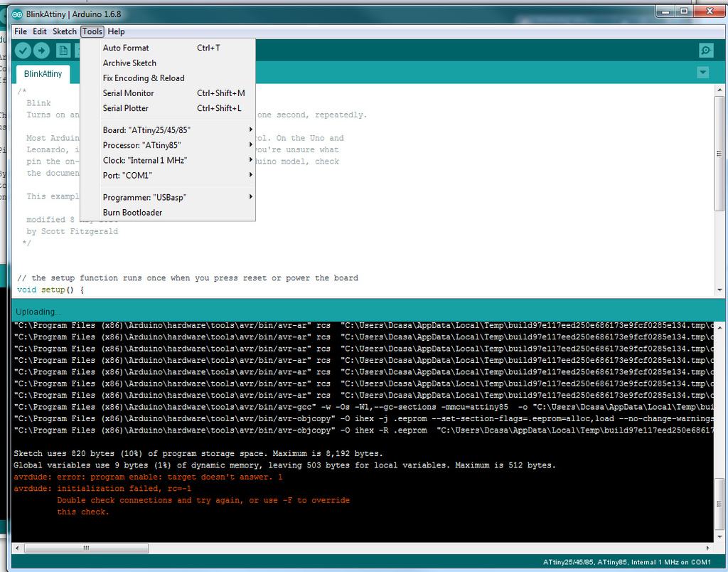Choose Archive Sketch in the menu
Viewport: 728px width, 572px height.
tap(129, 63)
